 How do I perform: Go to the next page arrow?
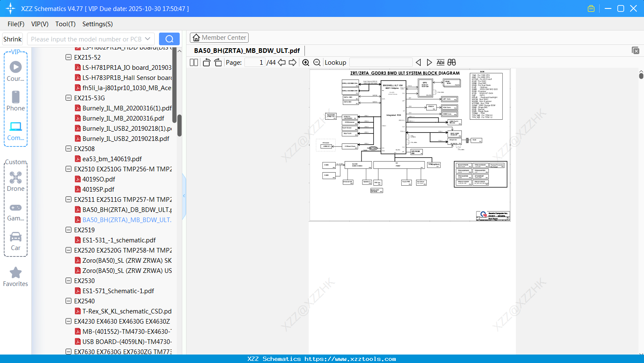pos(292,63)
